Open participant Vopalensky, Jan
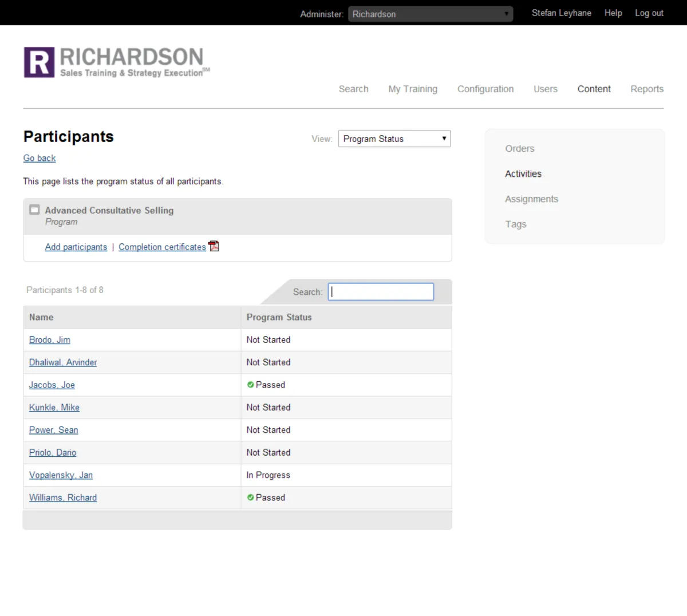Image resolution: width=687 pixels, height=616 pixels. (x=61, y=475)
